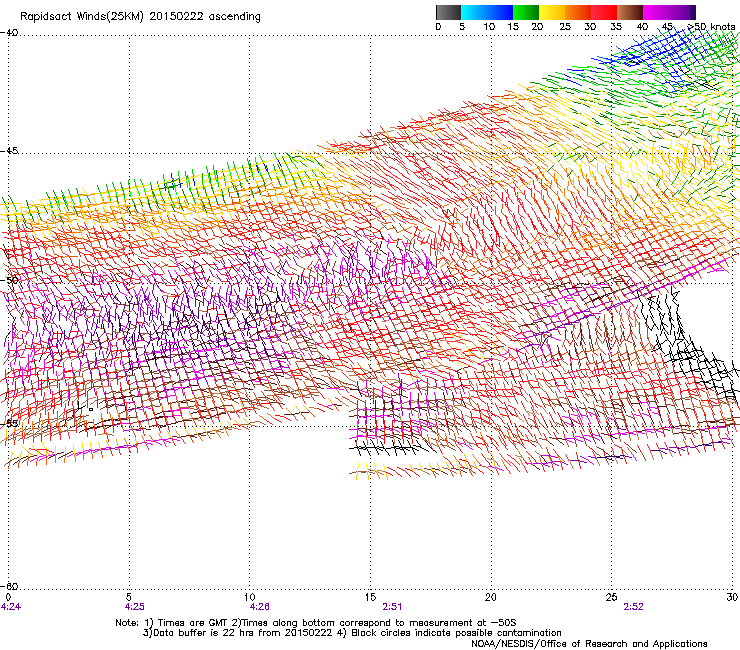Screen dimensions: 740x650
Task: Click the '0' label under the color scale
Action: [x=438, y=27]
